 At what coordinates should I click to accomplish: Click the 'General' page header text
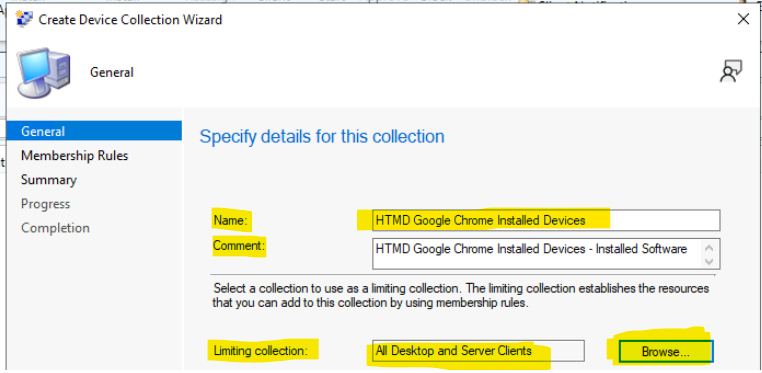[x=112, y=72]
